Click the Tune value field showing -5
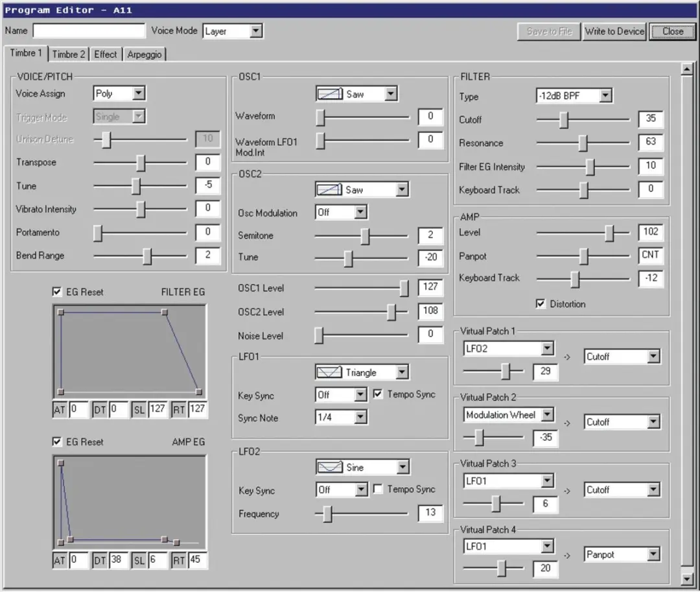Screen dimensions: 700x592 coord(207,185)
